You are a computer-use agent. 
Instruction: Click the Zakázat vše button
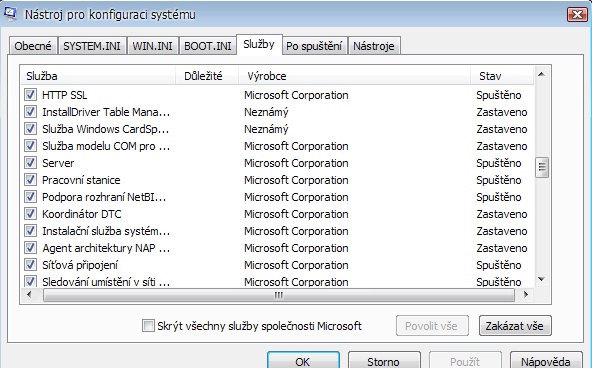click(515, 326)
